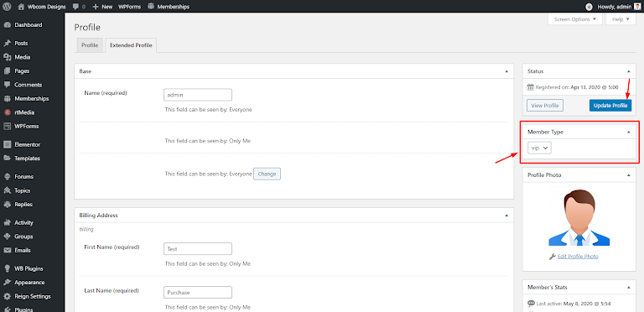
Task: Click the Appearance brush icon
Action: pos(7,283)
